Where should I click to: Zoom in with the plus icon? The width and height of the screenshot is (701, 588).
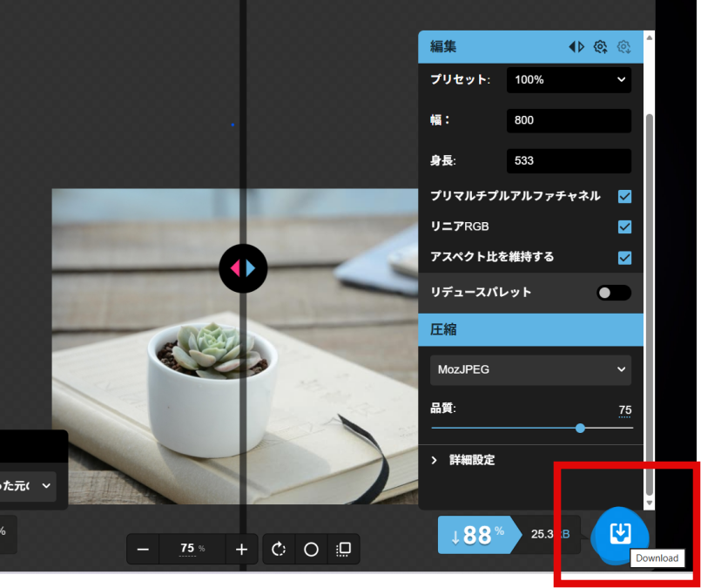point(241,549)
